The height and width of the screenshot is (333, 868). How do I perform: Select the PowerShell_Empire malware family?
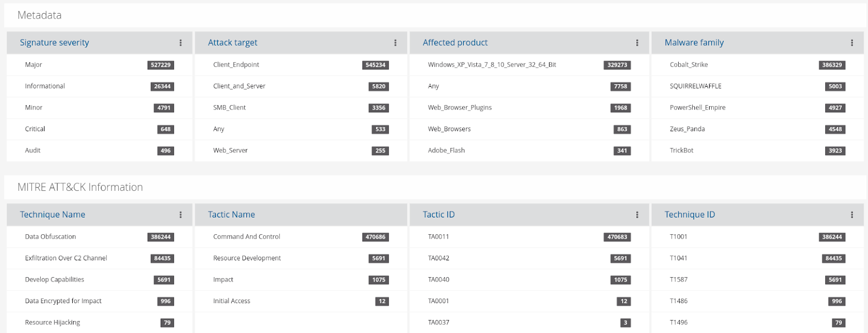(x=758, y=107)
